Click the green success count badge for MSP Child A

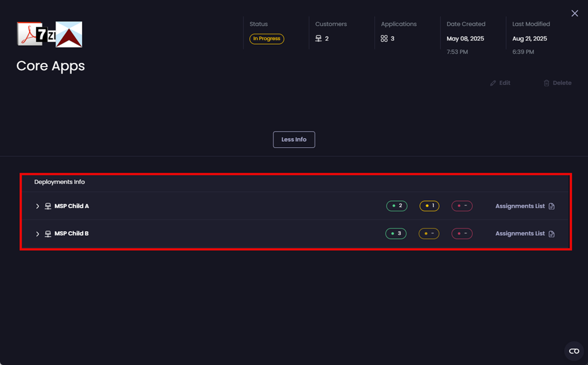tap(396, 206)
